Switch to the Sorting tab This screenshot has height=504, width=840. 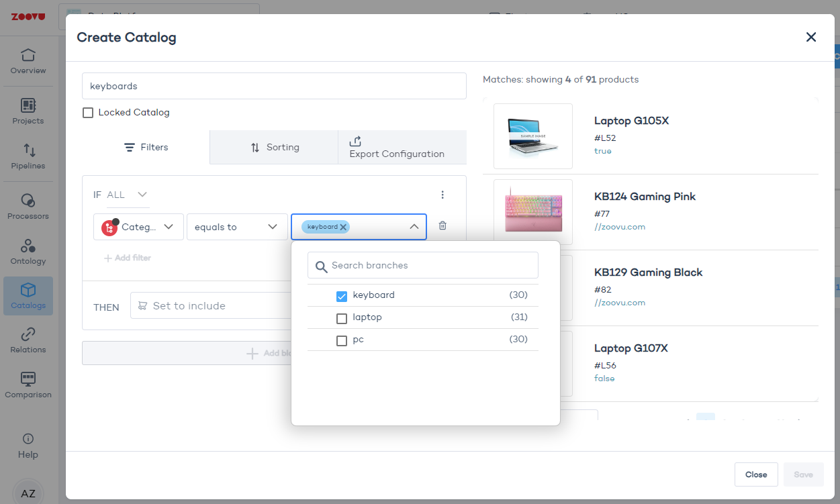(274, 148)
